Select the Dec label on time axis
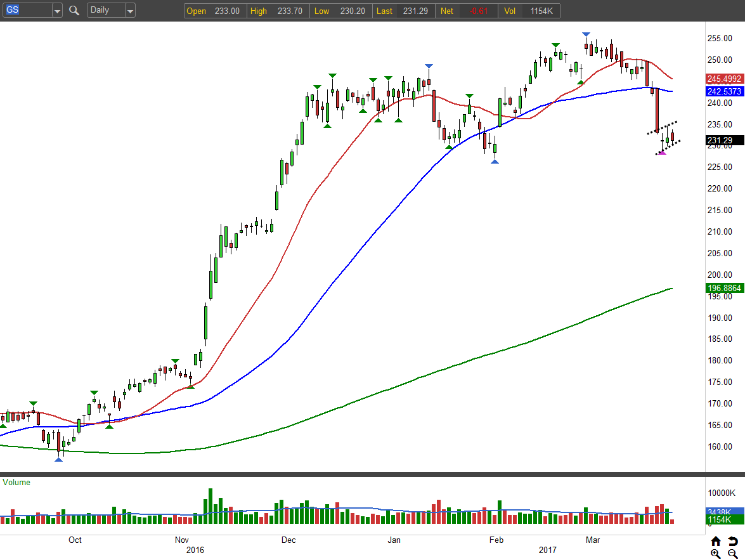The height and width of the screenshot is (560, 745). (288, 540)
